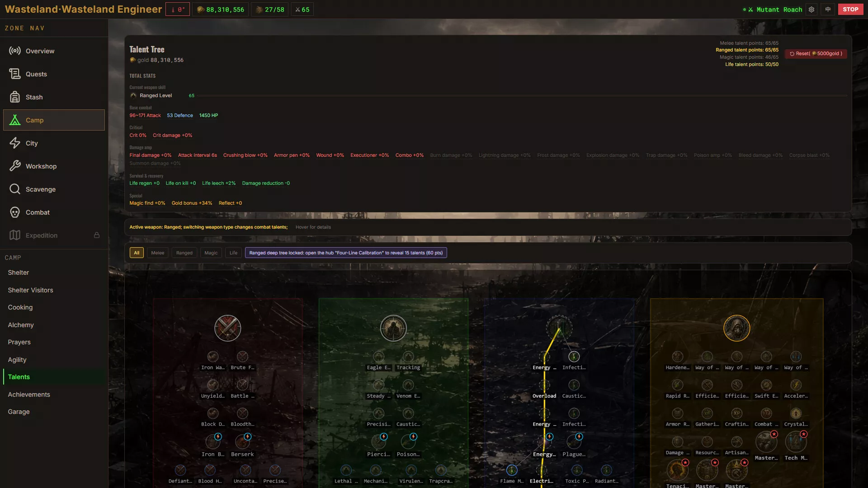
Task: Select the All talent filter tab
Action: coord(137,253)
